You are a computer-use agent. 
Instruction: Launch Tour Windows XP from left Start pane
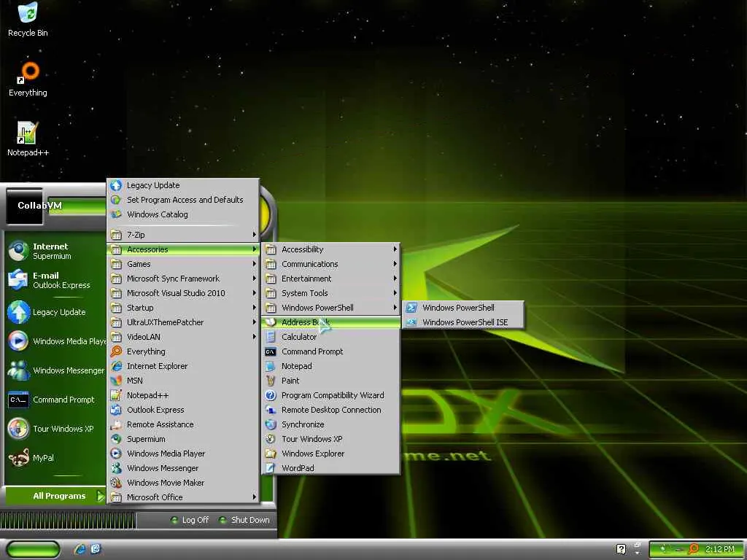pyautogui.click(x=54, y=429)
